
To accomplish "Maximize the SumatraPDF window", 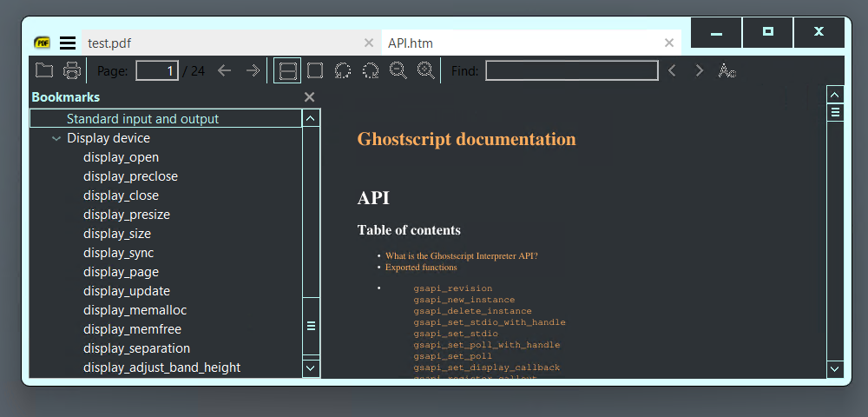I will [x=768, y=33].
